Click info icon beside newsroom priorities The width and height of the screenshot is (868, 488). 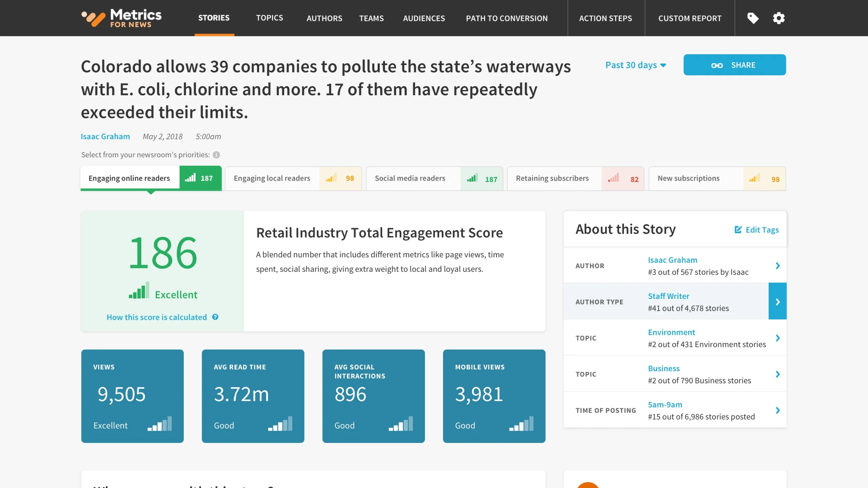(216, 155)
